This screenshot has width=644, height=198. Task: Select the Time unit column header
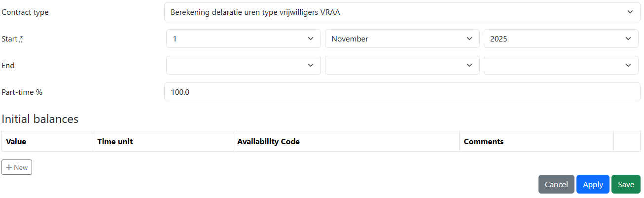(x=115, y=142)
